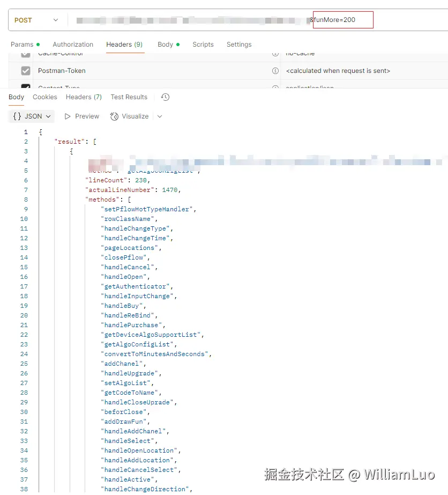Click "handleReBind" in the list
Image resolution: width=448 pixels, height=495 pixels.
(128, 315)
